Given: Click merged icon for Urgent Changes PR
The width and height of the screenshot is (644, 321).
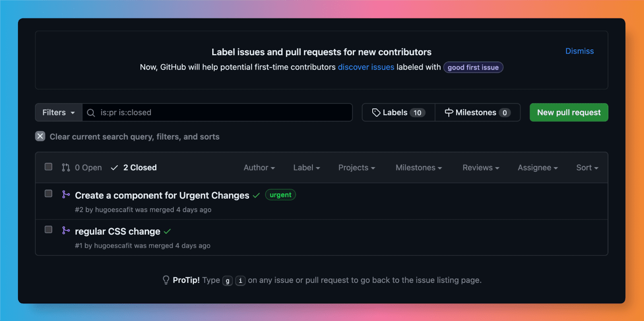Looking at the screenshot, I should tap(66, 195).
